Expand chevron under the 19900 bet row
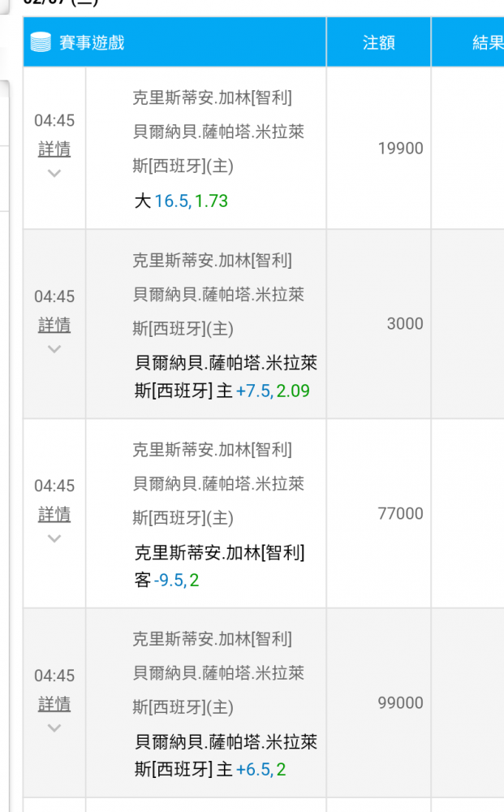 click(54, 173)
